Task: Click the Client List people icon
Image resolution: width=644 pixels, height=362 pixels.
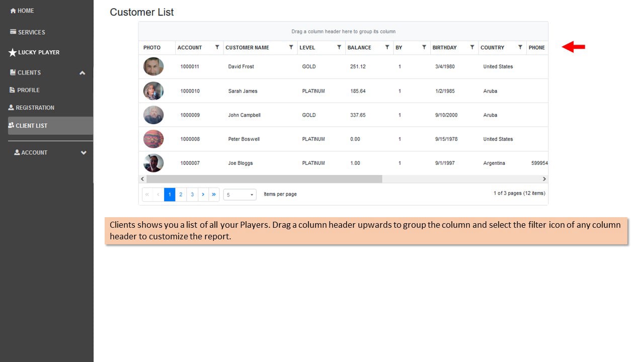Action: [x=11, y=125]
